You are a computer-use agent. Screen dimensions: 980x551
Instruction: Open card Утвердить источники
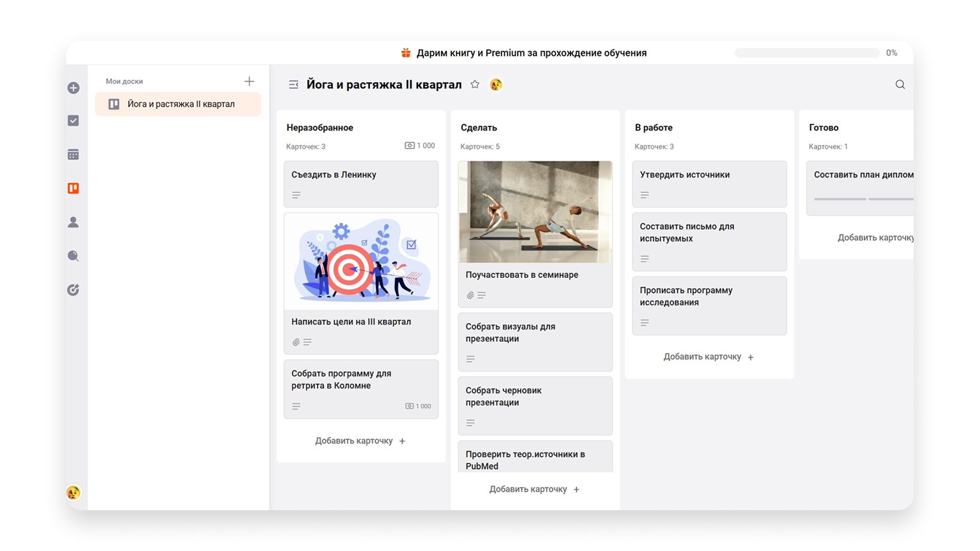[709, 184]
